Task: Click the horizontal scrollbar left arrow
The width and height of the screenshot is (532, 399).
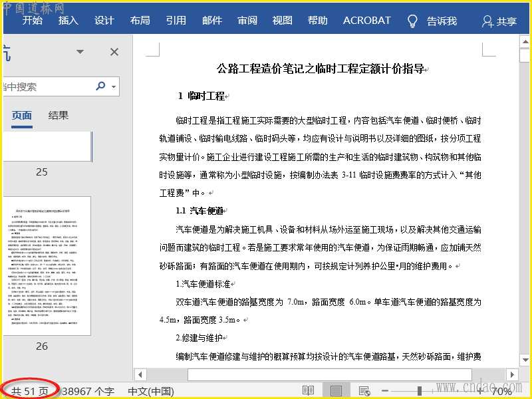Action: (x=140, y=374)
